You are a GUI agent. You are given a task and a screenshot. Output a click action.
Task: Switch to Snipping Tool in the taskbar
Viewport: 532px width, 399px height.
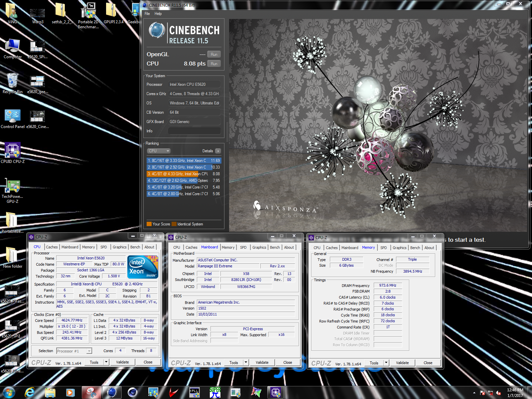[91, 392]
